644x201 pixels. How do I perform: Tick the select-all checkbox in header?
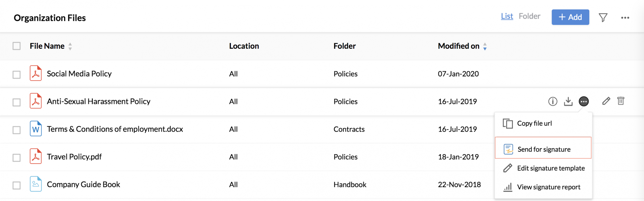pos(16,46)
